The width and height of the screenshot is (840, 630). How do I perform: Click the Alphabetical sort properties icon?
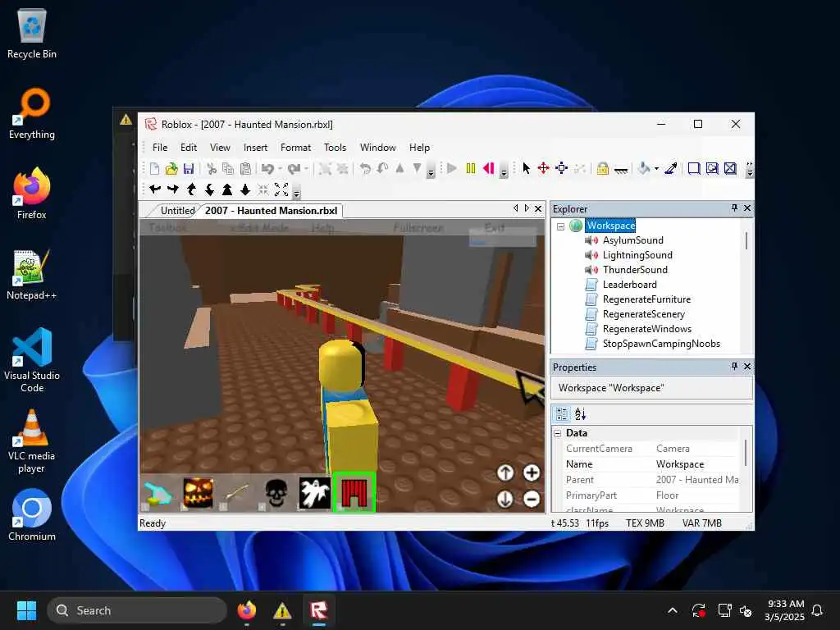[x=580, y=413]
